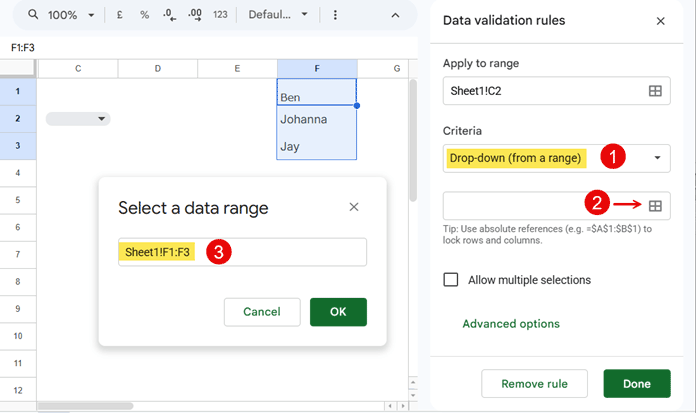This screenshot has height=413, width=696.
Task: Collapse the toolbar with up chevron
Action: click(395, 15)
